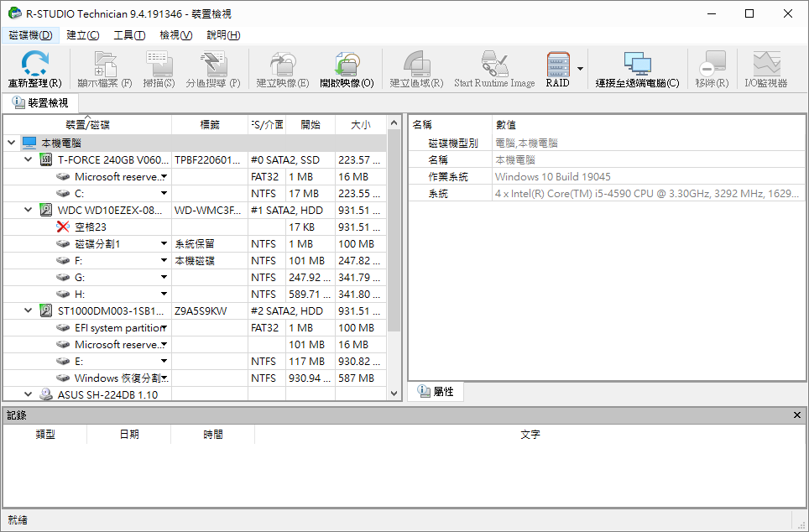
Task: Select the Windows 恢復分割 partition row
Action: pyautogui.click(x=195, y=378)
